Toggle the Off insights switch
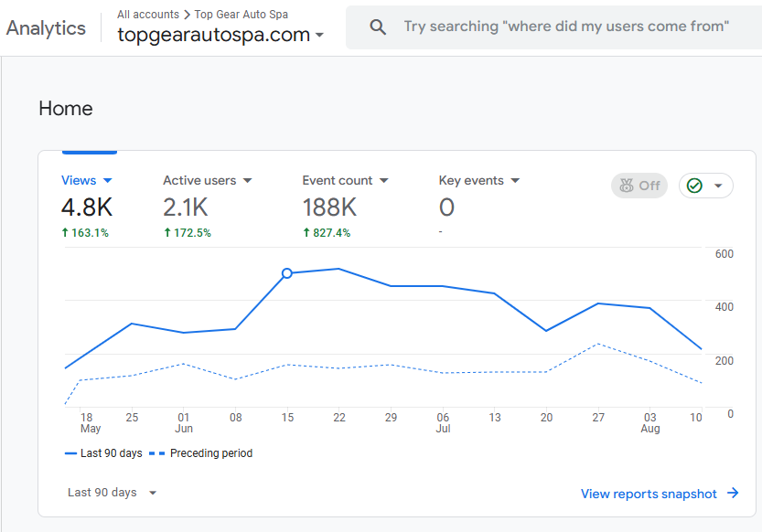 pyautogui.click(x=639, y=186)
